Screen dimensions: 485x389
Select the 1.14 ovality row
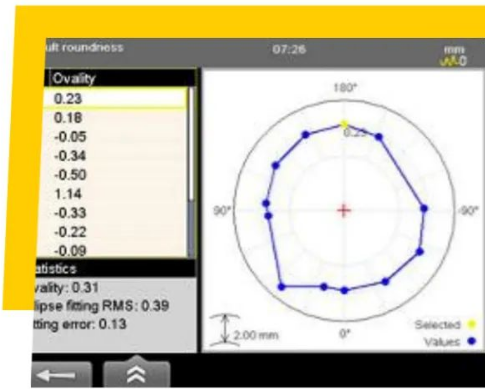115,194
